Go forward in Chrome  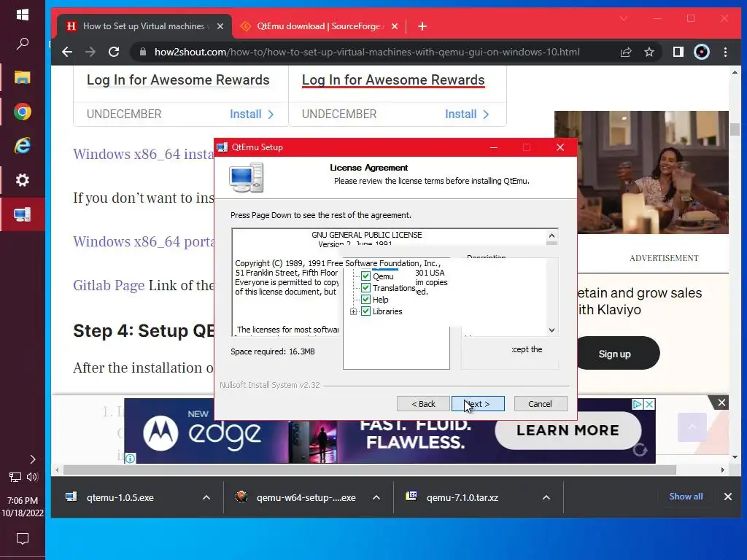[90, 52]
